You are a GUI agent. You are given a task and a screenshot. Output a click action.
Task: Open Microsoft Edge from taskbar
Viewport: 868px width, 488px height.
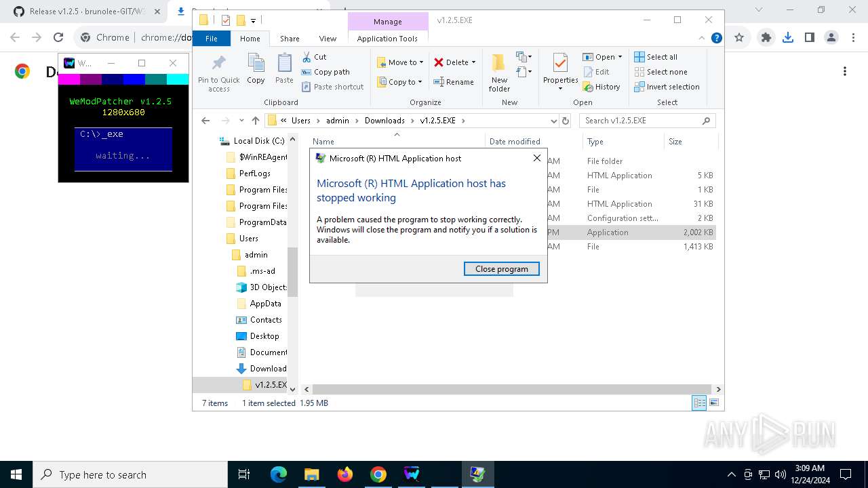click(279, 474)
